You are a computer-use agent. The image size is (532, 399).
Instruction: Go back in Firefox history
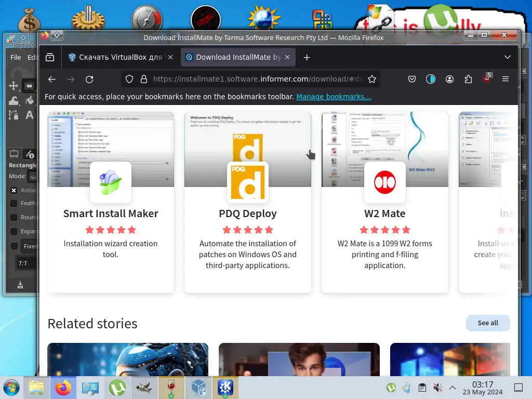tap(52, 79)
